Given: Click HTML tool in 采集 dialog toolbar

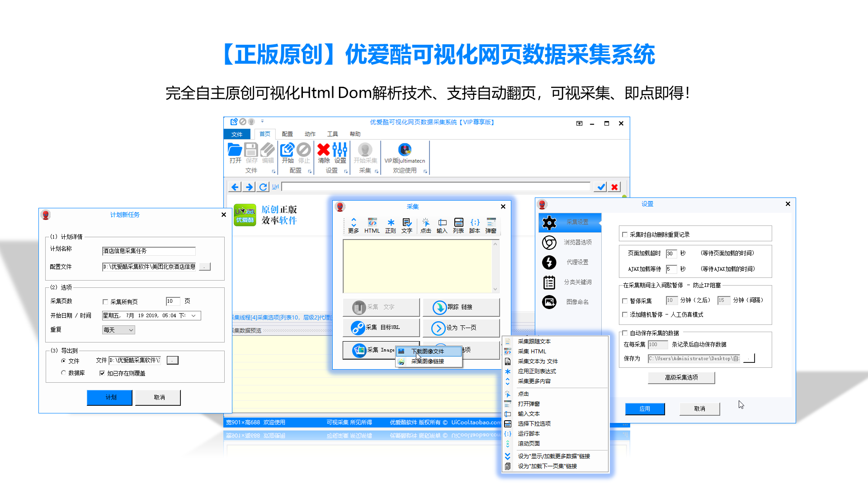Looking at the screenshot, I should 372,225.
